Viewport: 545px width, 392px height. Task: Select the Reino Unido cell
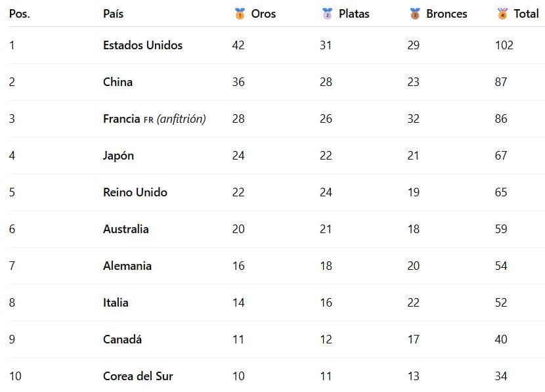135,192
